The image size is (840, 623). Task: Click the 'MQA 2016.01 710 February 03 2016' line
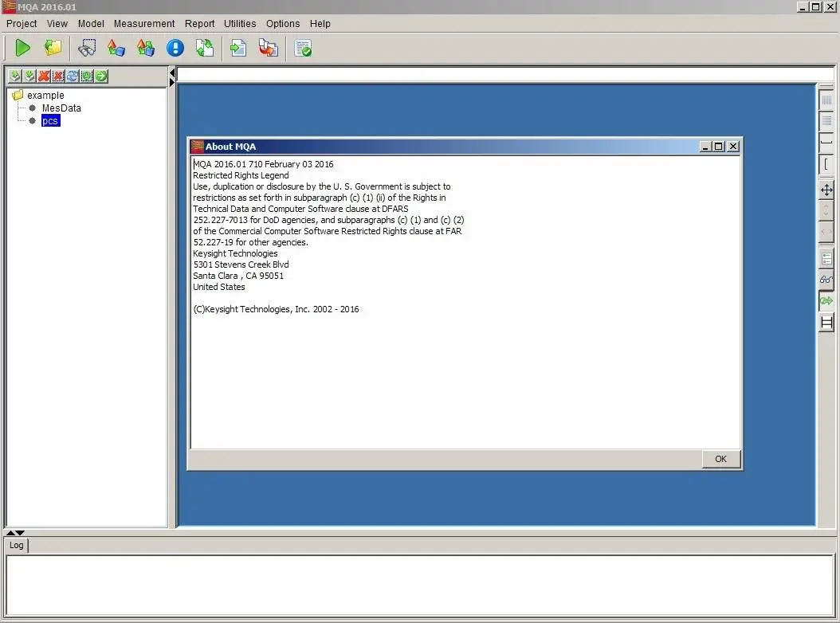263,164
